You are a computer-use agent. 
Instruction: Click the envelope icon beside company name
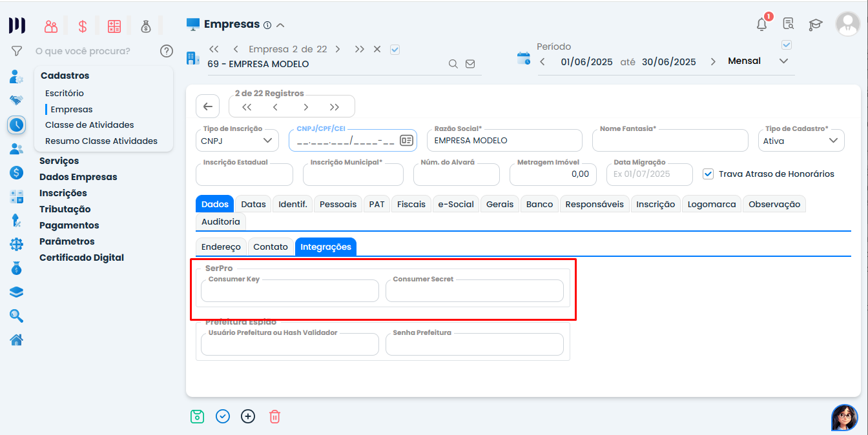tap(470, 64)
